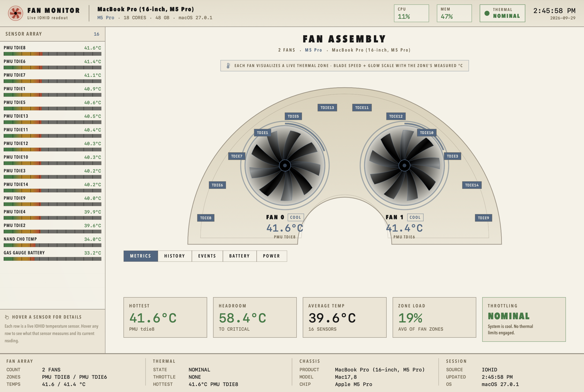
Task: Click the Fan 0 blade graphic
Action: [285, 166]
